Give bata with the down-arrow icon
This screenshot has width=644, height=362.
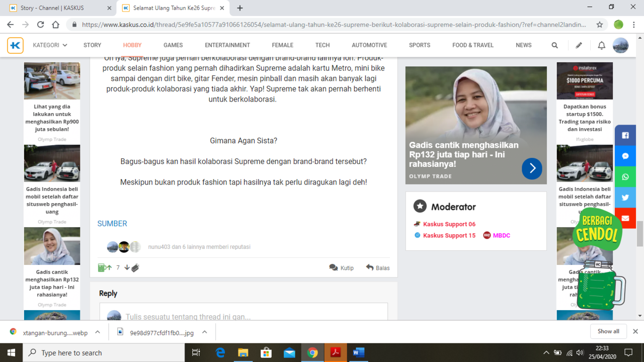tap(131, 268)
